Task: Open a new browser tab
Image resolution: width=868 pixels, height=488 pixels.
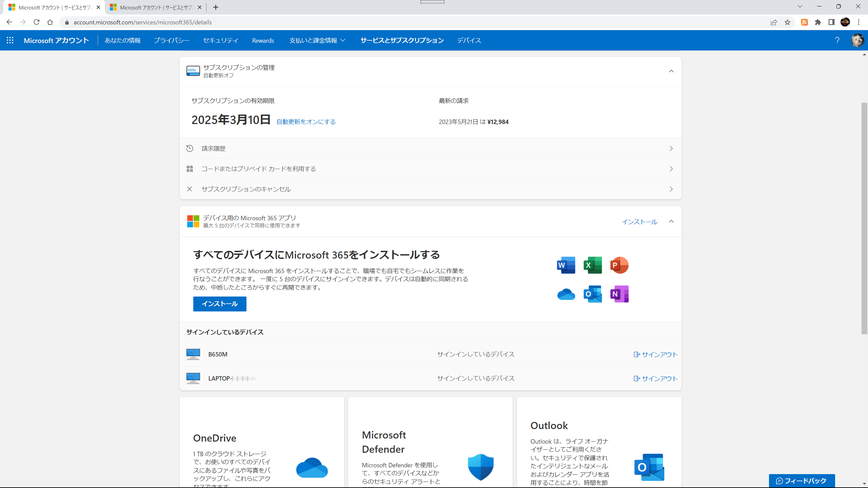Action: [x=216, y=7]
